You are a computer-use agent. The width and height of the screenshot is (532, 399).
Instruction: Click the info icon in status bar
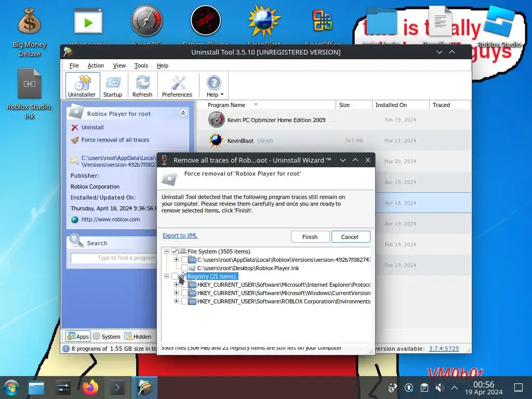[66, 349]
